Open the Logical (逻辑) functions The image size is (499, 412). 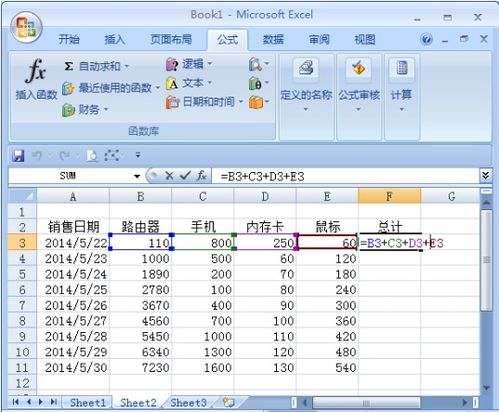click(x=189, y=64)
